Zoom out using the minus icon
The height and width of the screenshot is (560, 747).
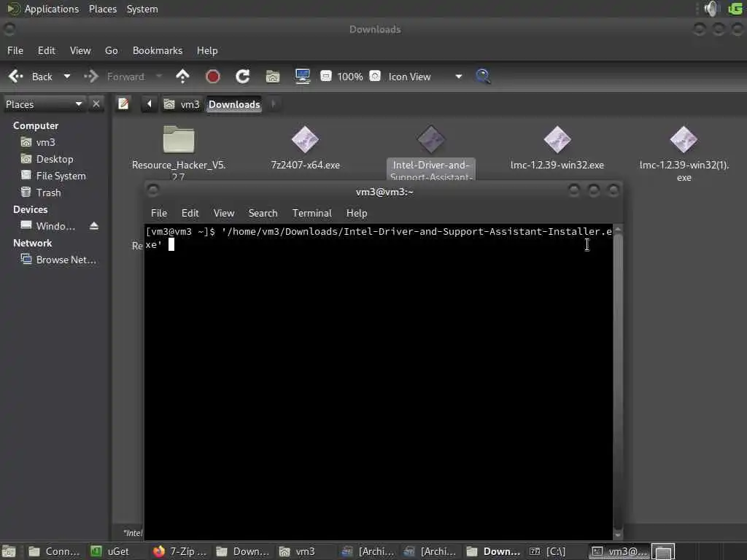click(x=326, y=76)
